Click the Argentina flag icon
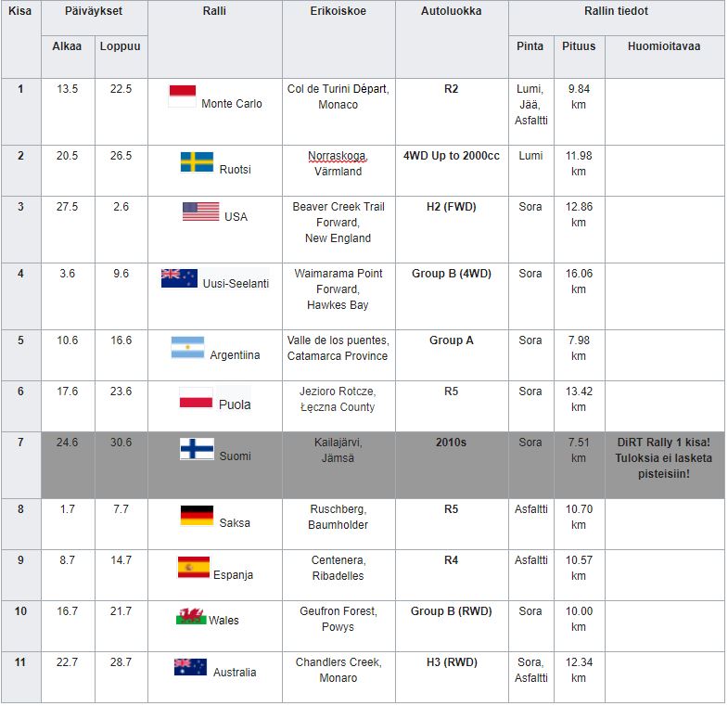 (187, 348)
